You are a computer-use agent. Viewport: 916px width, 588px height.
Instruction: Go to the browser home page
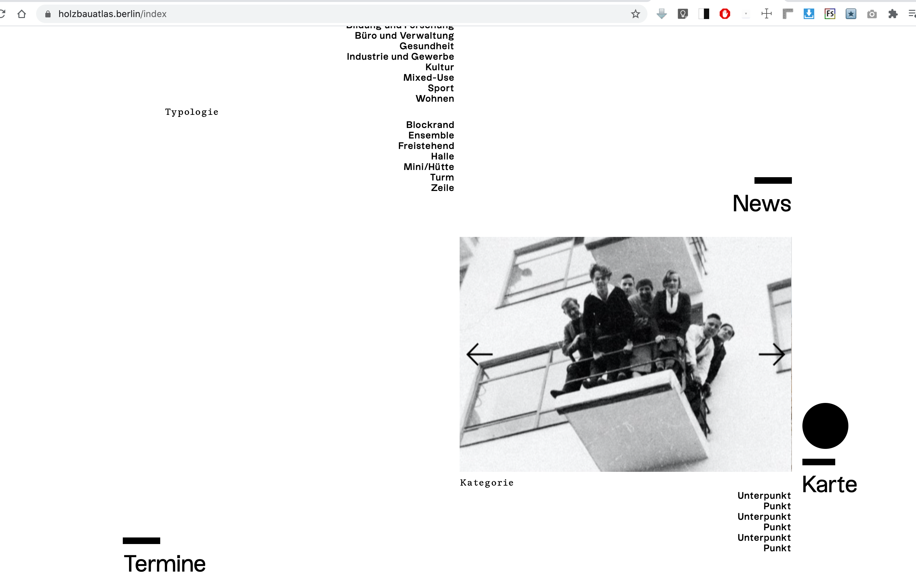(22, 14)
